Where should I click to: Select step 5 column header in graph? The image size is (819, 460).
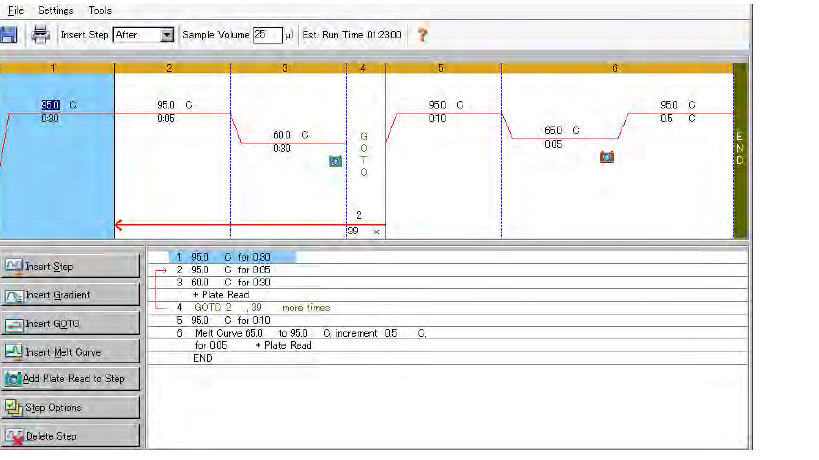[x=443, y=68]
